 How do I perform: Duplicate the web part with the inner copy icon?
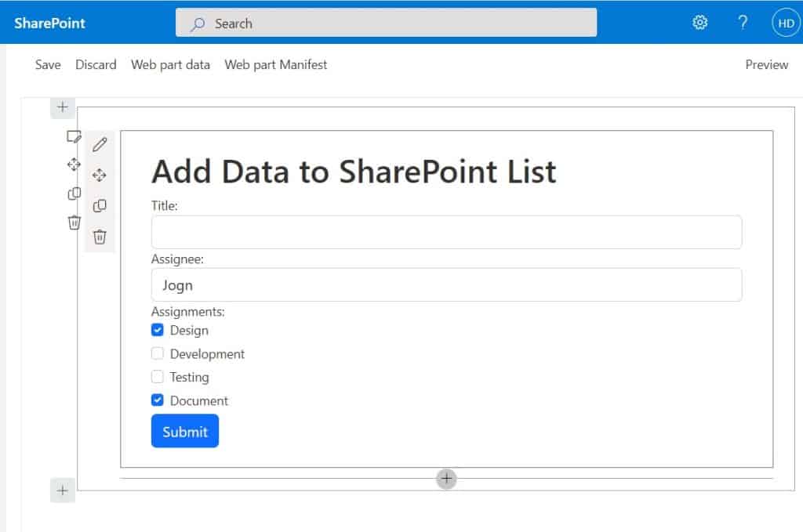[x=100, y=205]
